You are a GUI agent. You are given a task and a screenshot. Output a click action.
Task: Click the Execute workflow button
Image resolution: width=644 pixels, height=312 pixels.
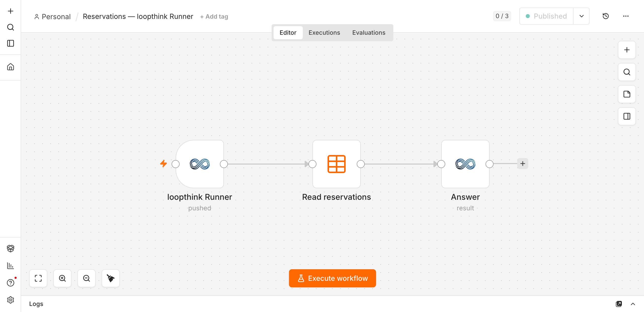[333, 278]
